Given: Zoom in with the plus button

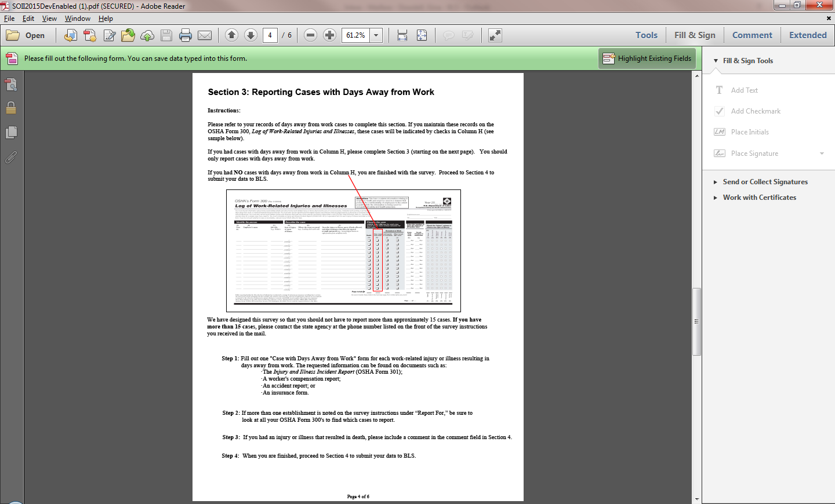Looking at the screenshot, I should (x=329, y=35).
